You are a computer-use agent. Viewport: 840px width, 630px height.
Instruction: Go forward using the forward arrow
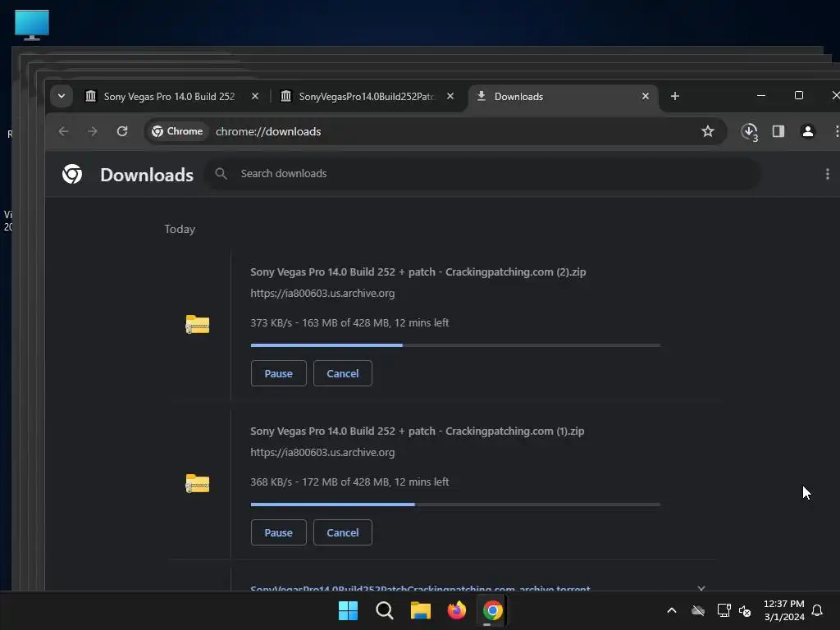[93, 131]
